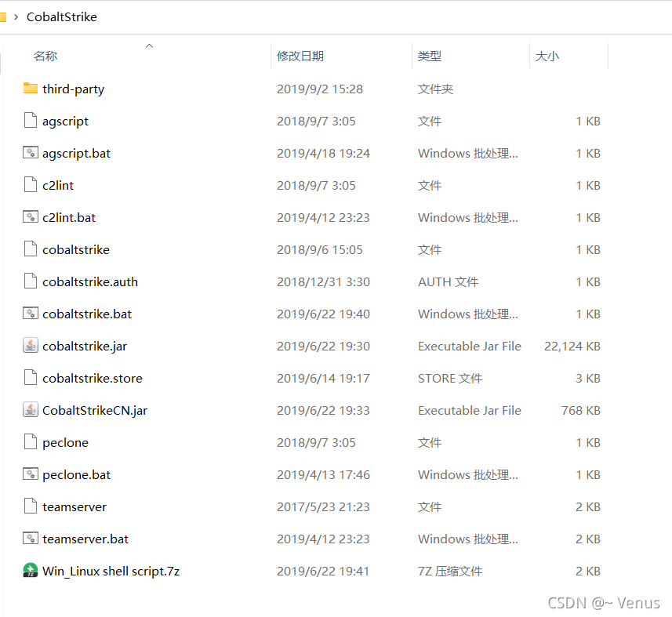Viewport: 672px width, 617px height.
Task: Click the date 2019/4/18 19:24
Action: point(323,154)
